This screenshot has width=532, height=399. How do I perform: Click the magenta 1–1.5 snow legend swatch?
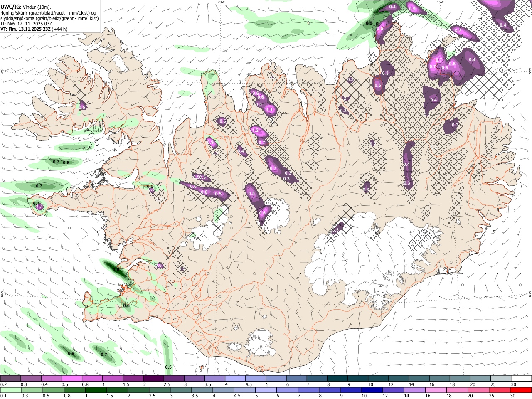(112, 379)
